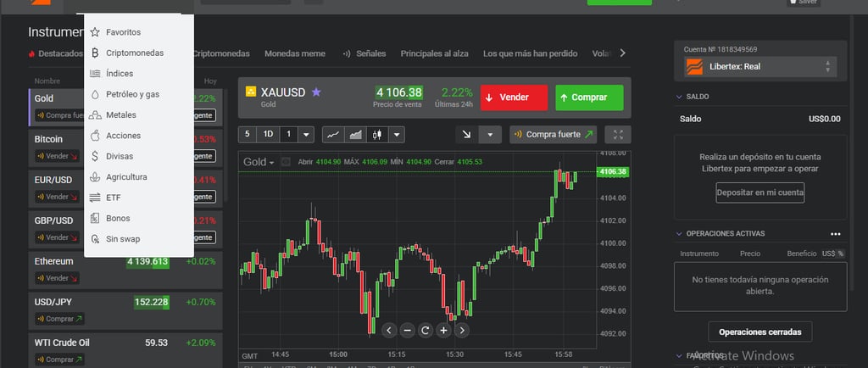868x368 pixels.
Task: Zoom out chart with minus button
Action: click(x=408, y=331)
